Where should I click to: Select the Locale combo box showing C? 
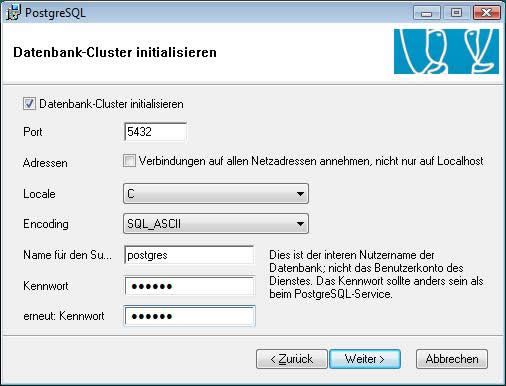point(216,194)
